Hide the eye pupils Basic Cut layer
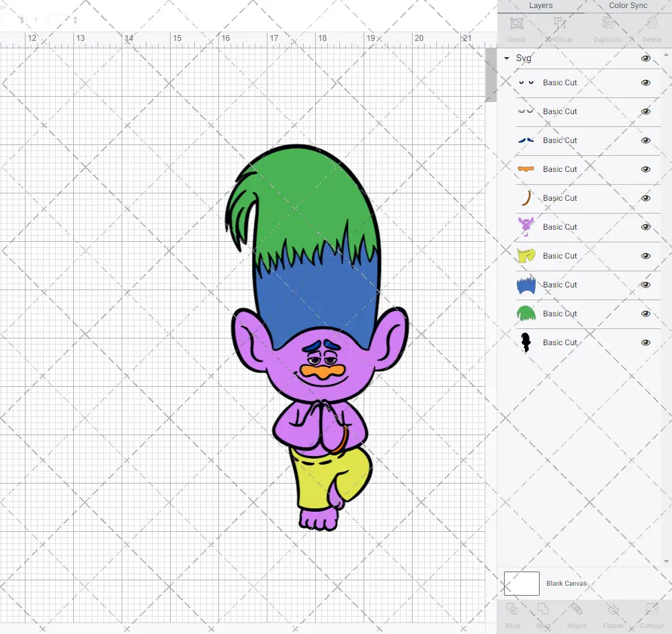Screen dimensions: 672x634 [x=645, y=83]
